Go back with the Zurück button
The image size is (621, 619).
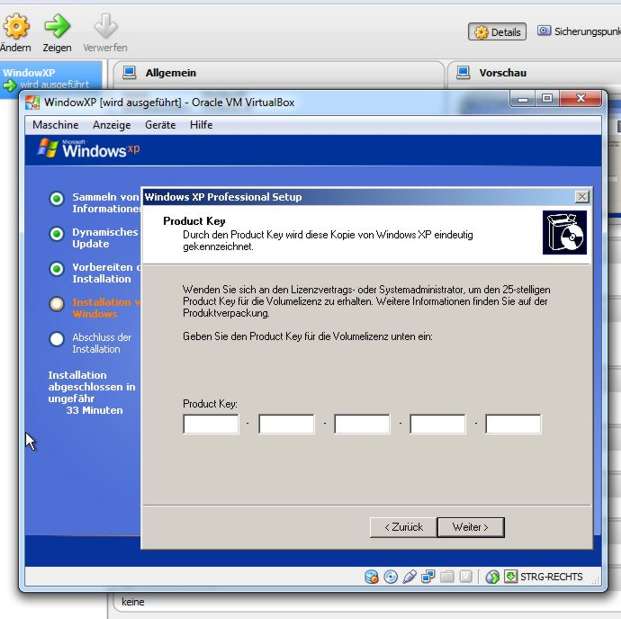coord(403,527)
